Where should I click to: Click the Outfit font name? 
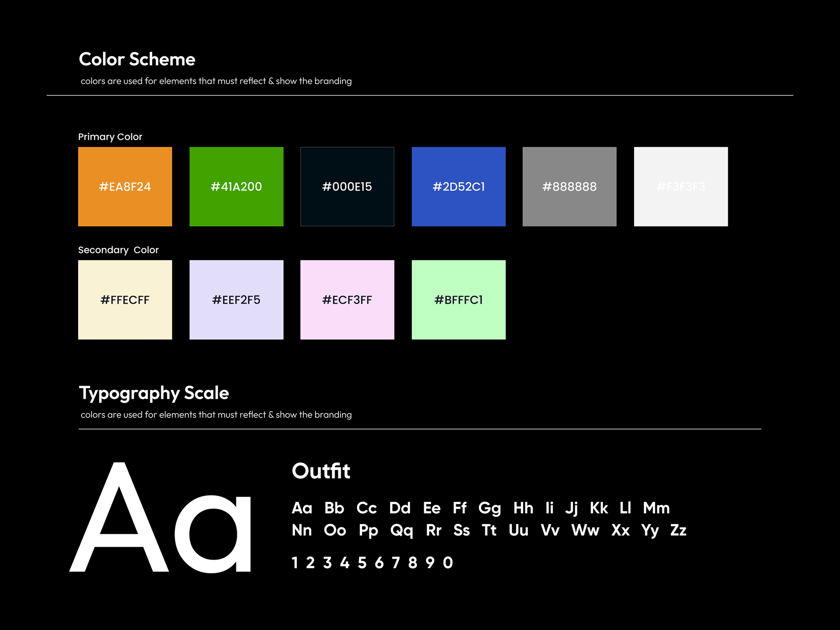click(321, 471)
